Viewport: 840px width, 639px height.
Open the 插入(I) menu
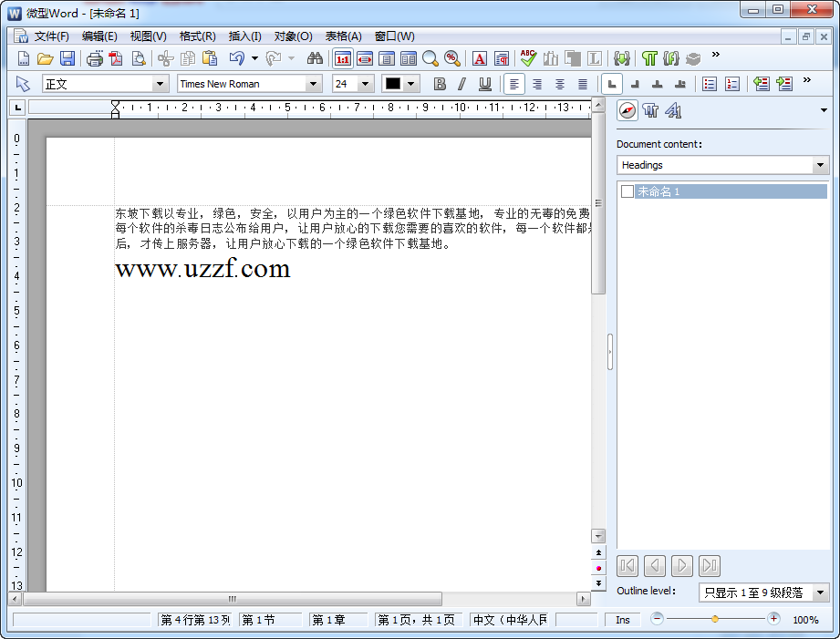[244, 36]
